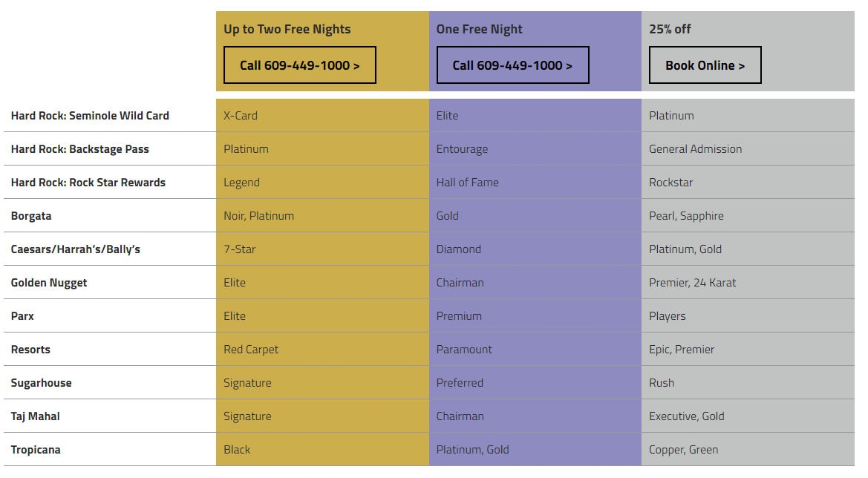This screenshot has height=478, width=868.
Task: Click the 25% off column heading
Action: click(x=670, y=30)
